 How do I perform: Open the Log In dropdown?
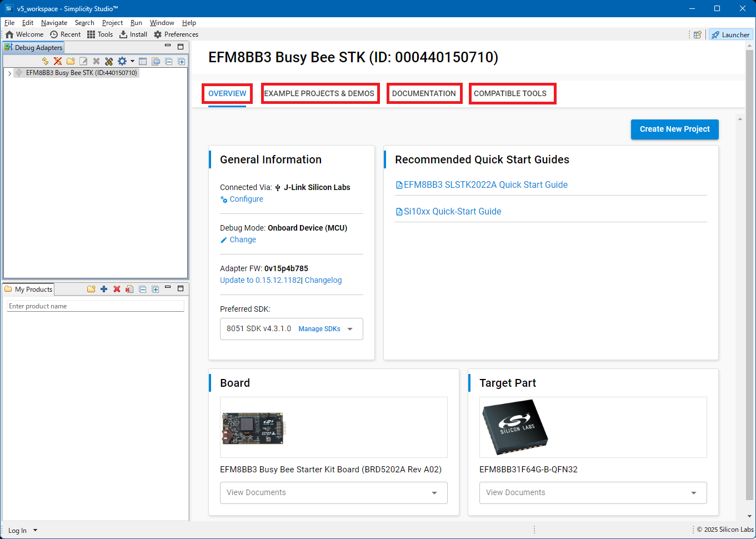tap(21, 530)
